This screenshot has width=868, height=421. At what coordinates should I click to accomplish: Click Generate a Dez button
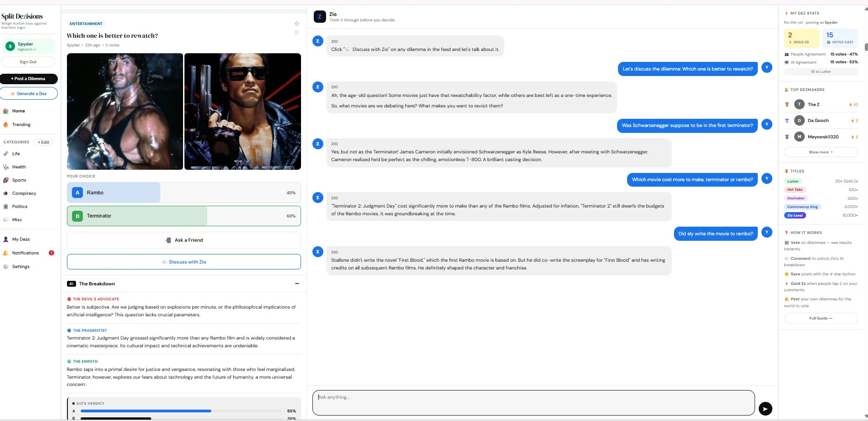(29, 94)
